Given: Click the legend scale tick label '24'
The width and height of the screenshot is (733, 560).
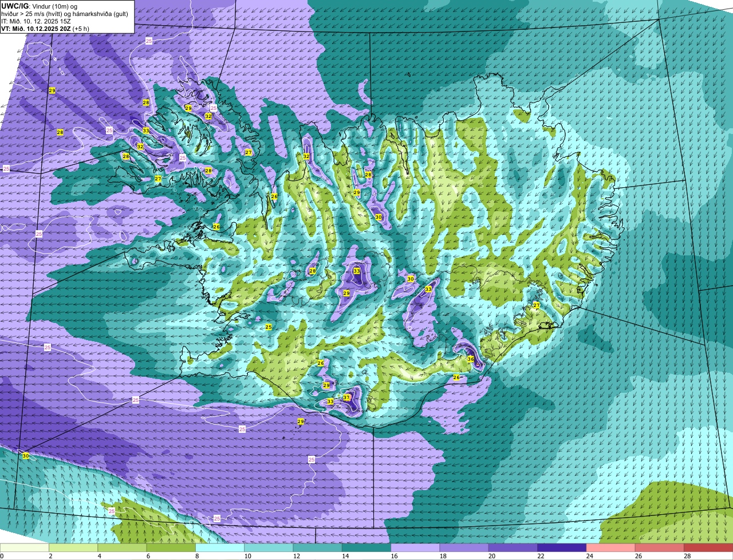Looking at the screenshot, I should (x=589, y=556).
